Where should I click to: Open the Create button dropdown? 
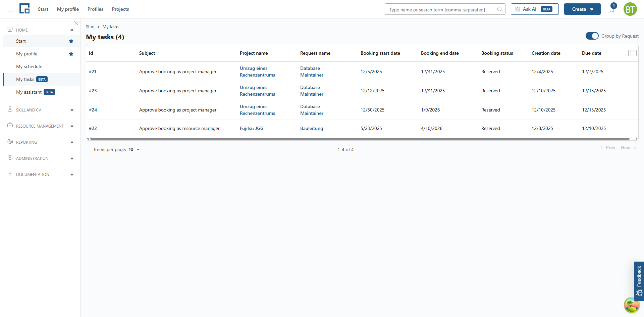(582, 9)
